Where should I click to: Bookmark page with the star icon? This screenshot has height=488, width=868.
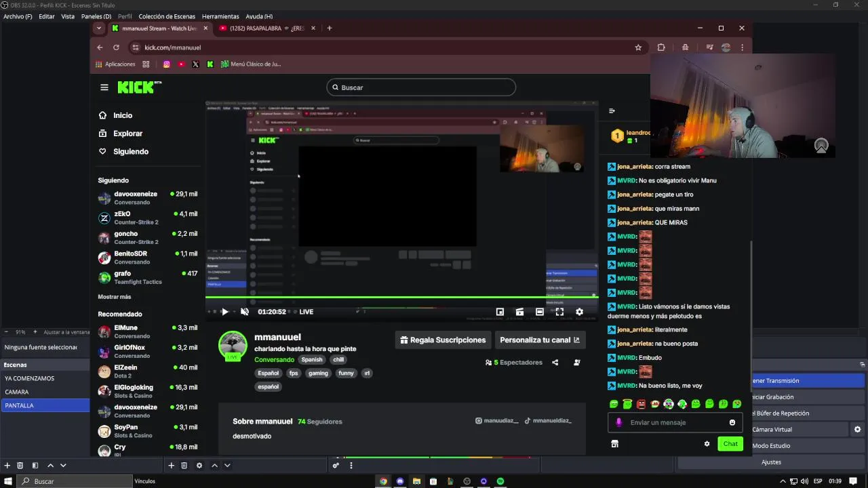coord(638,47)
